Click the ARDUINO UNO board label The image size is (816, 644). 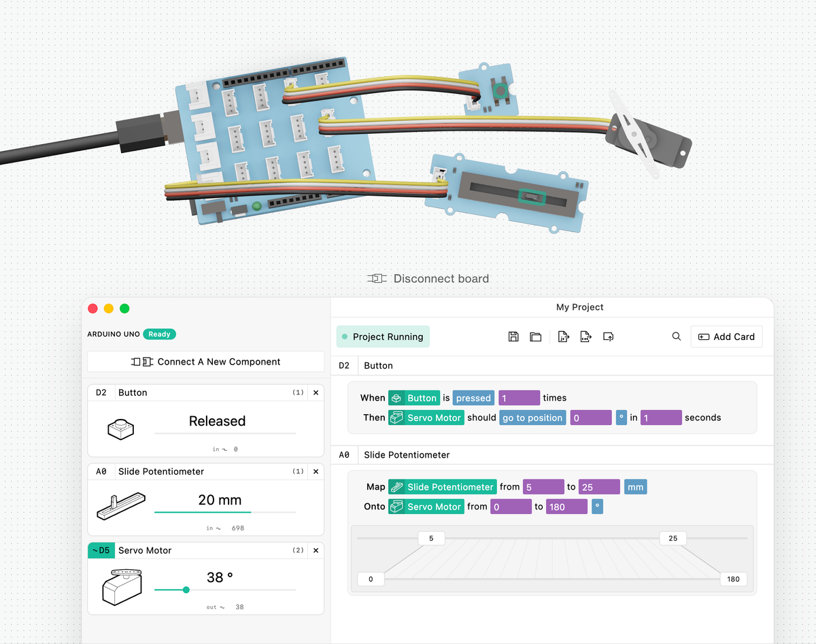pos(113,334)
